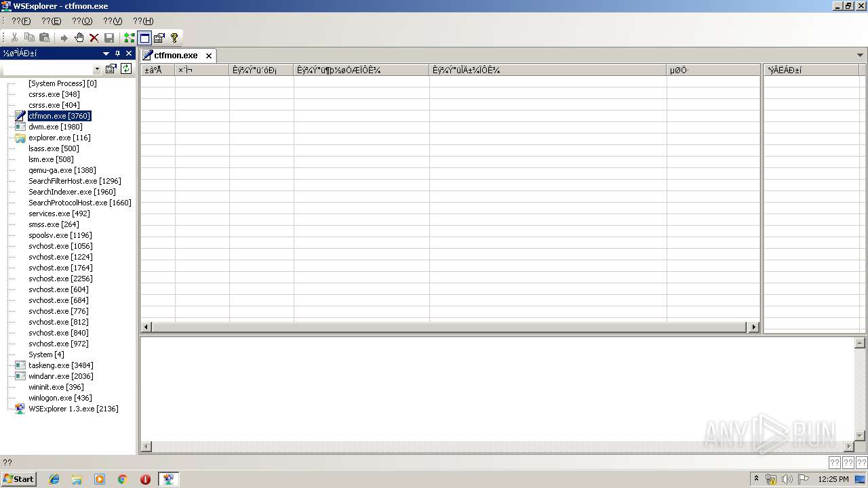This screenshot has width=868, height=488.
Task: Click the red X delete toolbar icon
Action: point(94,38)
